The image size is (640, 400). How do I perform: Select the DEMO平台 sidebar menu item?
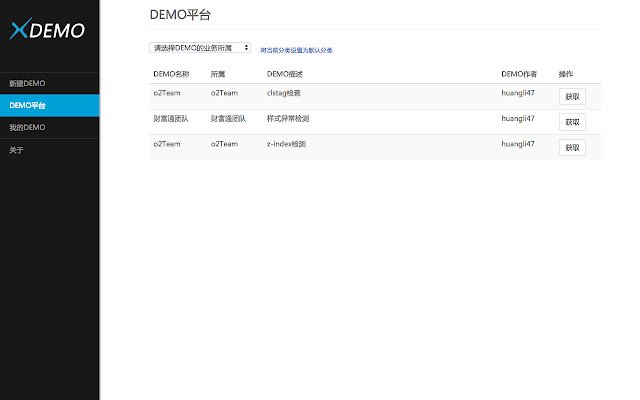click(49, 105)
